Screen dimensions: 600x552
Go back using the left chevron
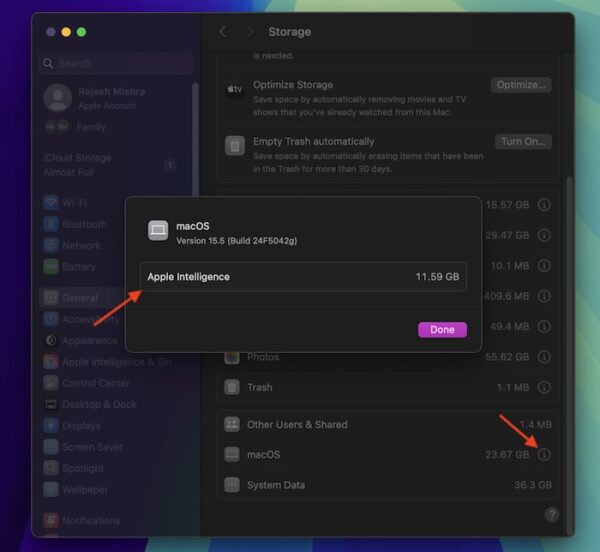(x=223, y=32)
